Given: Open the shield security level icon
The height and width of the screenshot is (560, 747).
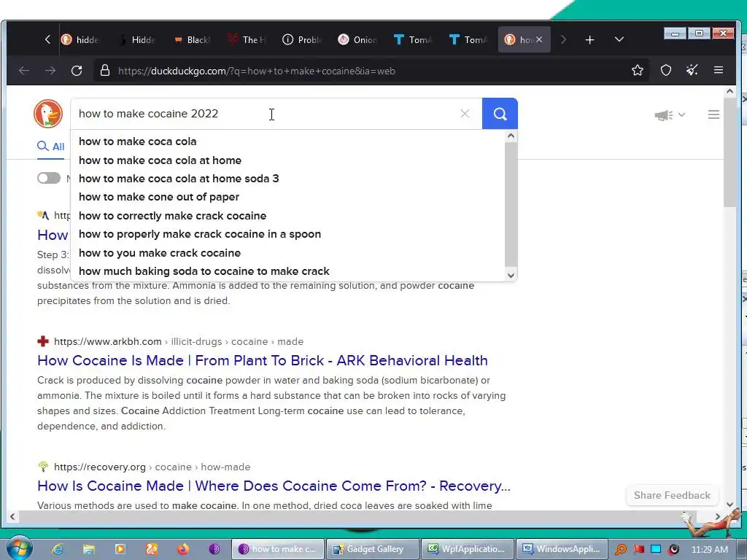Looking at the screenshot, I should (x=666, y=71).
